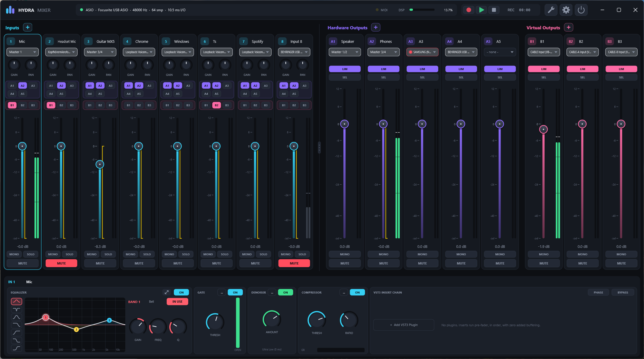Toggle the Equalizer ON switch
This screenshot has height=359, width=644.
[x=181, y=292]
